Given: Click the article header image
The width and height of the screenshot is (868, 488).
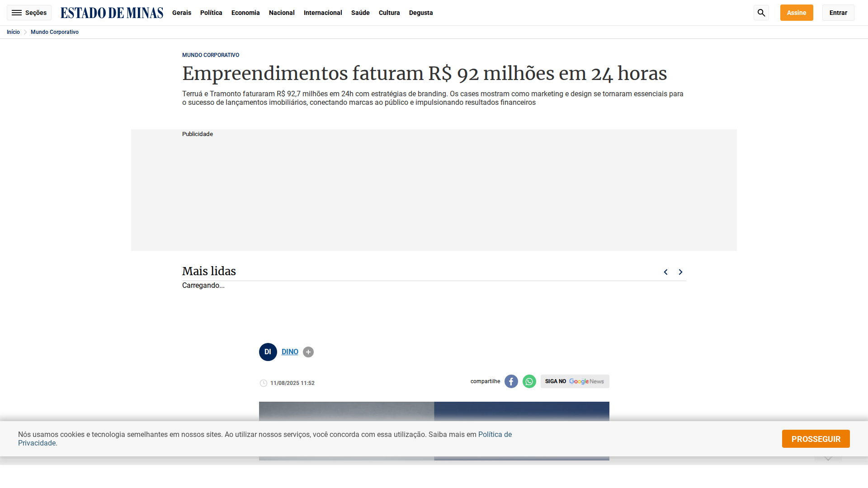Looking at the screenshot, I should 434,411.
